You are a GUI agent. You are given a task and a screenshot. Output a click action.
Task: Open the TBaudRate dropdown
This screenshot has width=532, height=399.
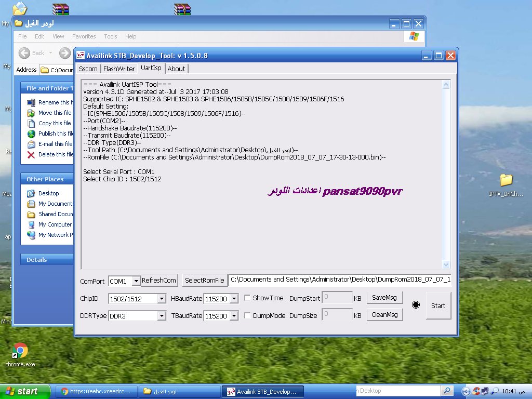point(234,316)
